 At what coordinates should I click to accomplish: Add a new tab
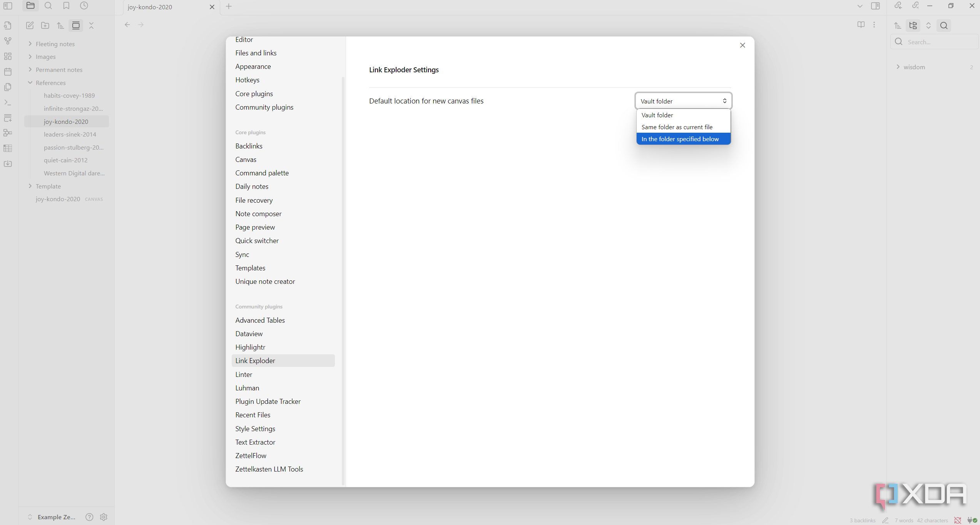229,6
